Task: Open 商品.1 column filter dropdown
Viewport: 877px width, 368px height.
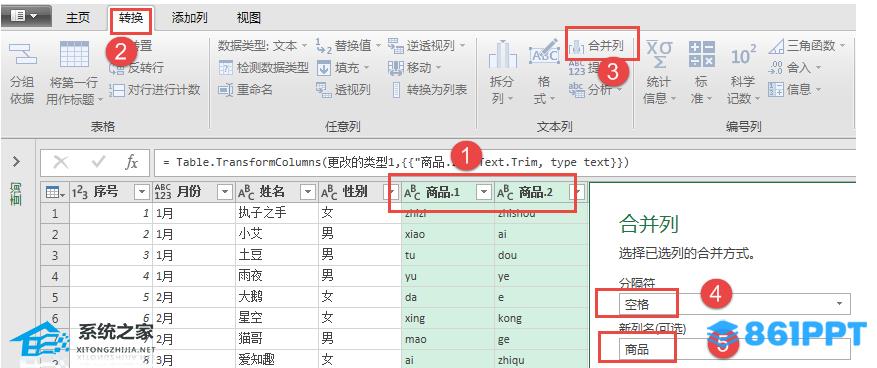Action: click(x=484, y=192)
